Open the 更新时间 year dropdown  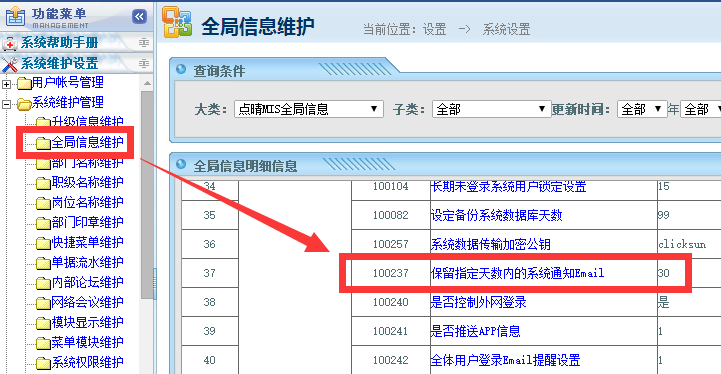pos(642,109)
